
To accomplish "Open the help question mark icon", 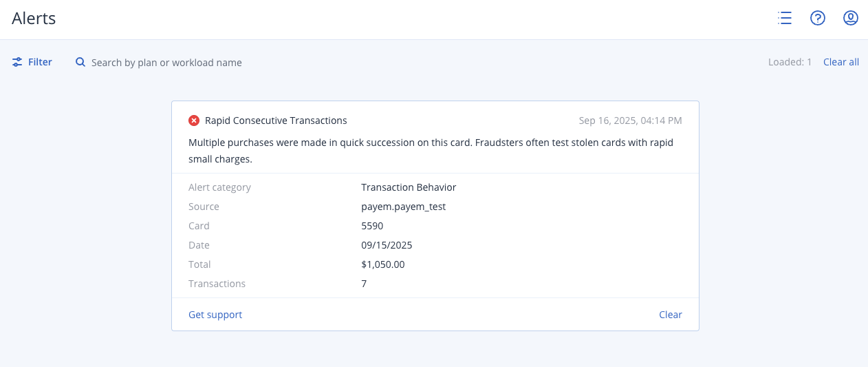I will point(817,19).
